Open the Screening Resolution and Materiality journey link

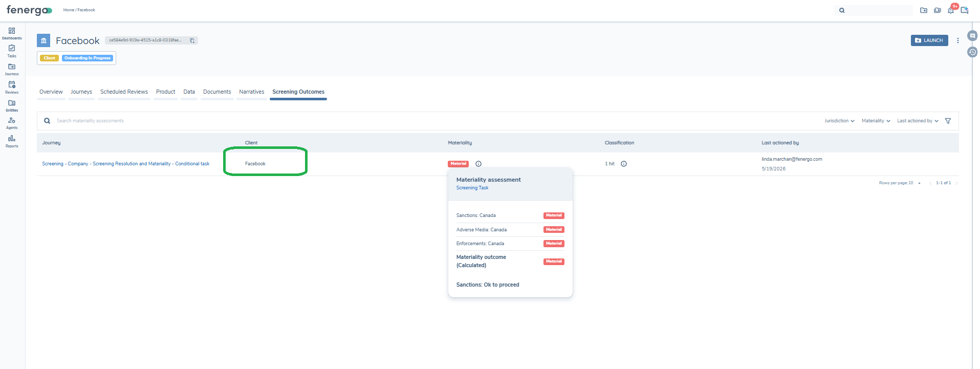pos(126,164)
